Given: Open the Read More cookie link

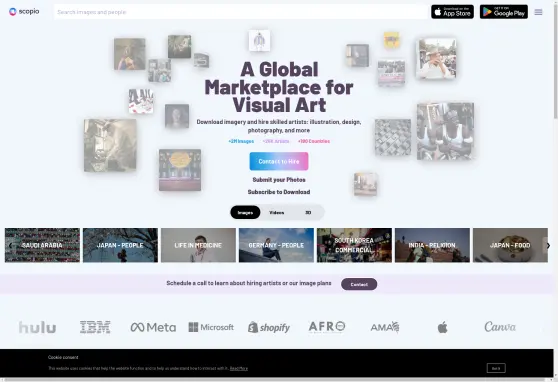Looking at the screenshot, I should tap(239, 368).
